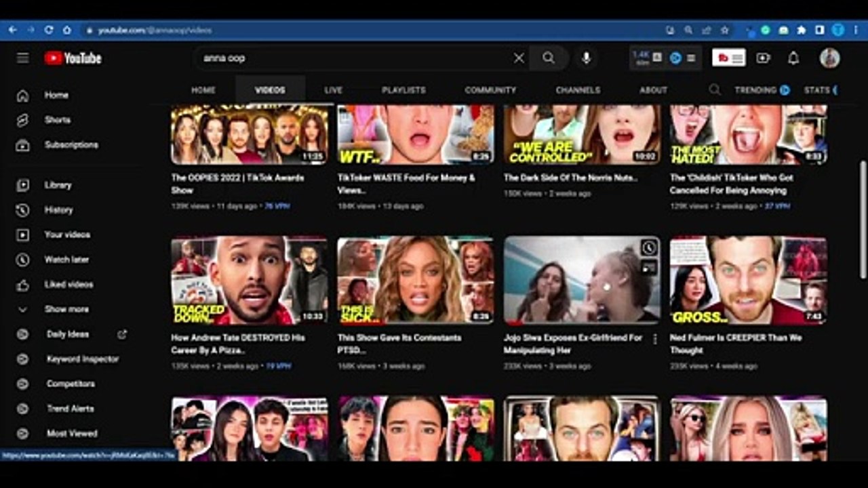Clear the search box with X
Screen dimensions: 868x488
(519, 58)
